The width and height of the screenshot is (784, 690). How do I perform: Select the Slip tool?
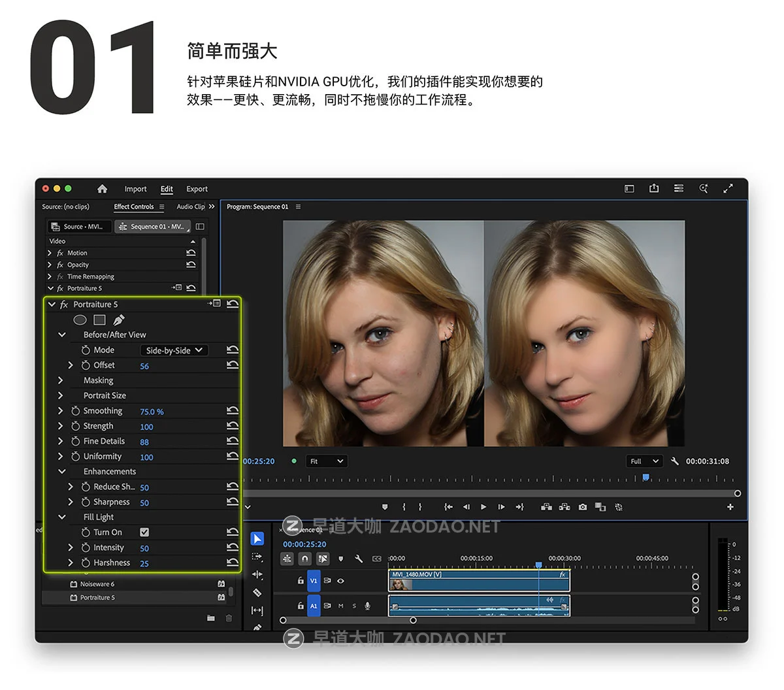tap(257, 611)
